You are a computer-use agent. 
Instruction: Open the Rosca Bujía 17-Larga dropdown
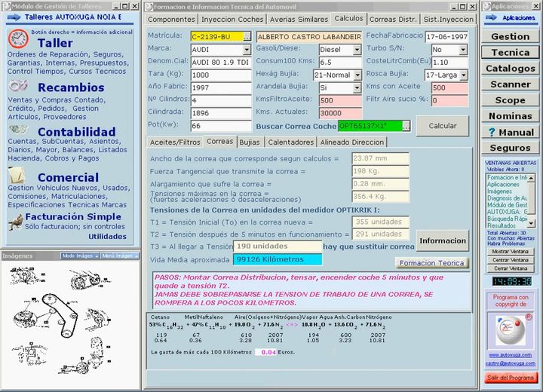pyautogui.click(x=464, y=75)
